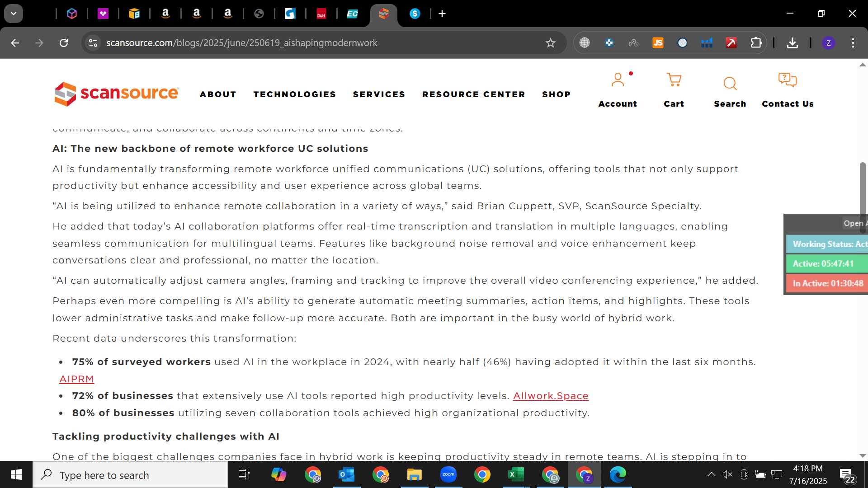This screenshot has width=868, height=488.
Task: Launch Zoom from the taskbar
Action: point(448,474)
